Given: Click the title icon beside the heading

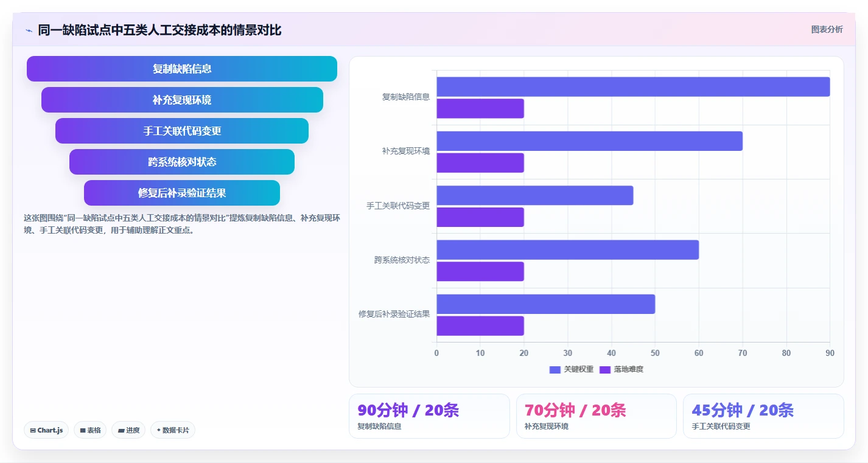Looking at the screenshot, I should pyautogui.click(x=29, y=30).
